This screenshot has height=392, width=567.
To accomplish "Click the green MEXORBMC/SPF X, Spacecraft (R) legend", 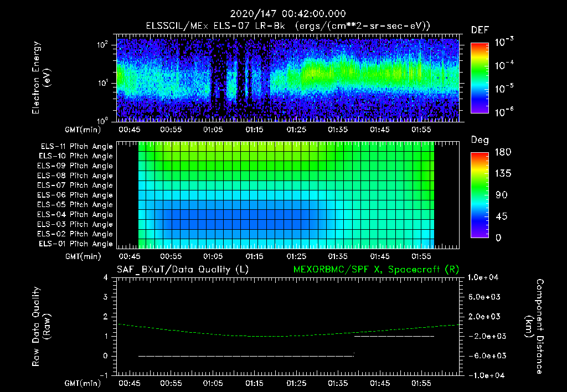I will 376,270.
